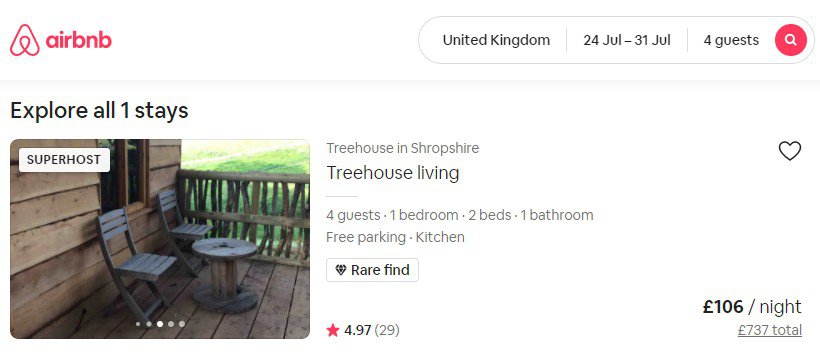Open the 4 guests selector
Screen dimensions: 820x360
(x=731, y=40)
